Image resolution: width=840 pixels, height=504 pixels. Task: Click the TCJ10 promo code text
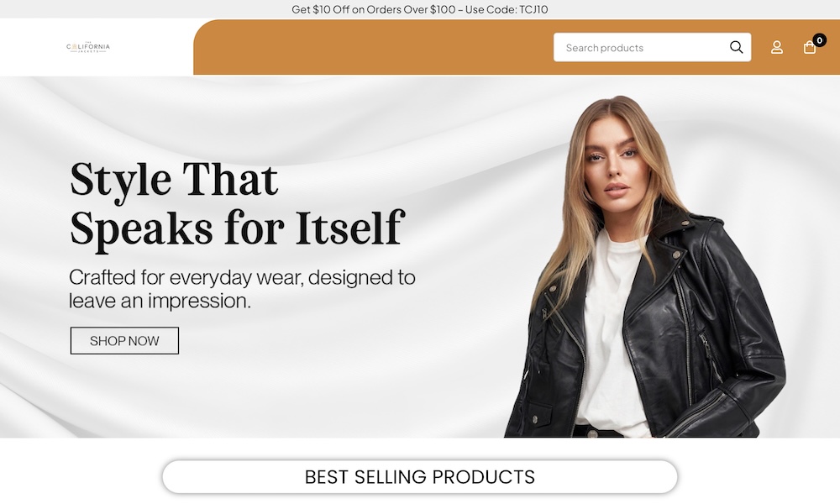533,9
